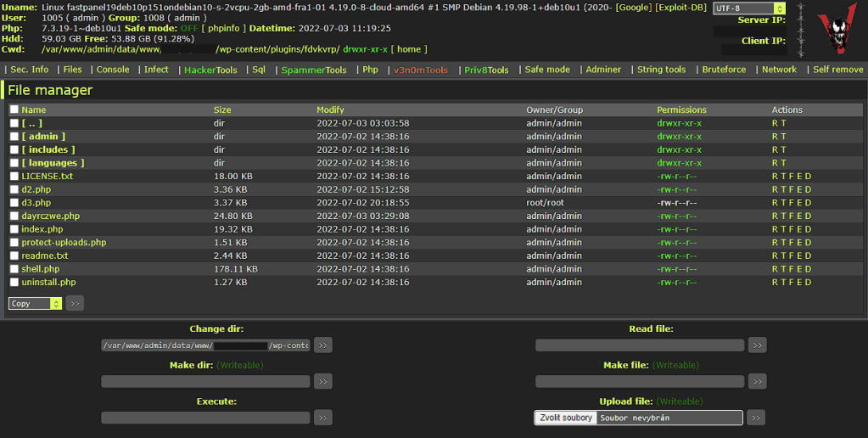Image resolution: width=868 pixels, height=438 pixels.
Task: Expand the Copy action dropdown
Action: click(x=35, y=303)
